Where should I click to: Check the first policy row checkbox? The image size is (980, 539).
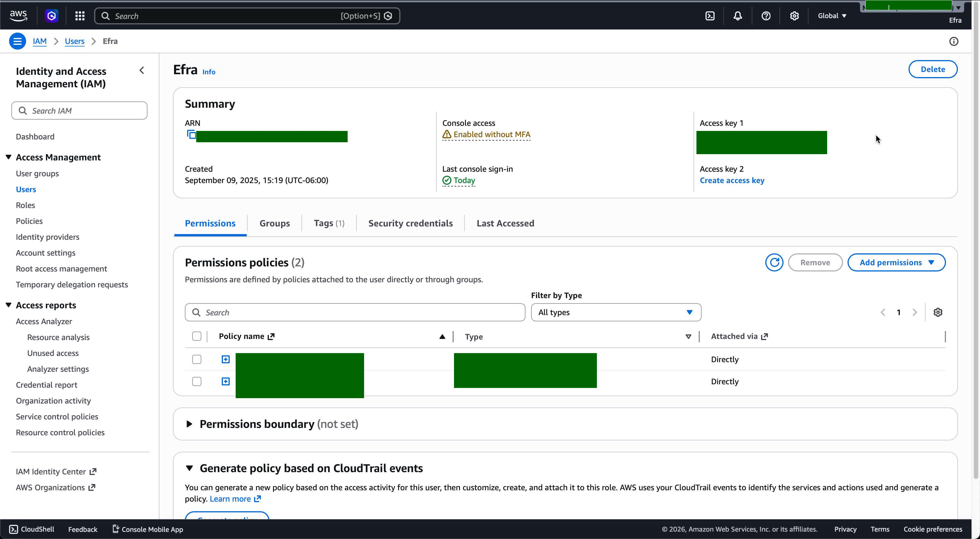(197, 359)
